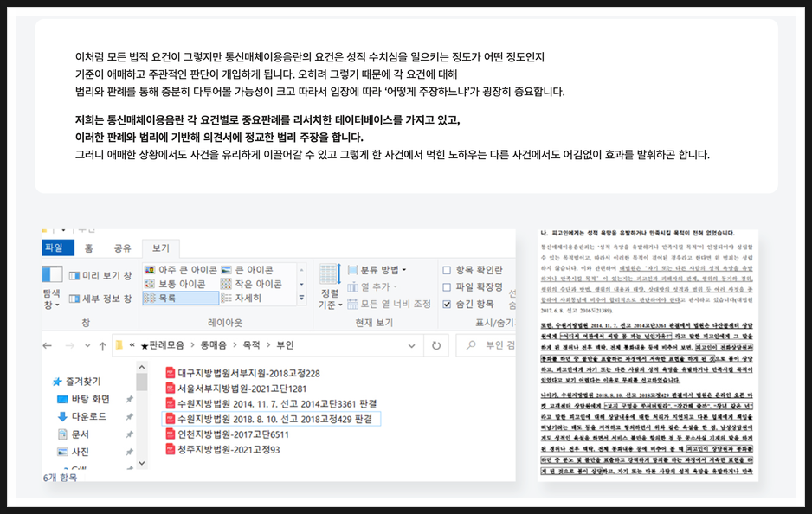
Task: Uncheck the 숨긴 항목 checkbox
Action: (x=447, y=304)
